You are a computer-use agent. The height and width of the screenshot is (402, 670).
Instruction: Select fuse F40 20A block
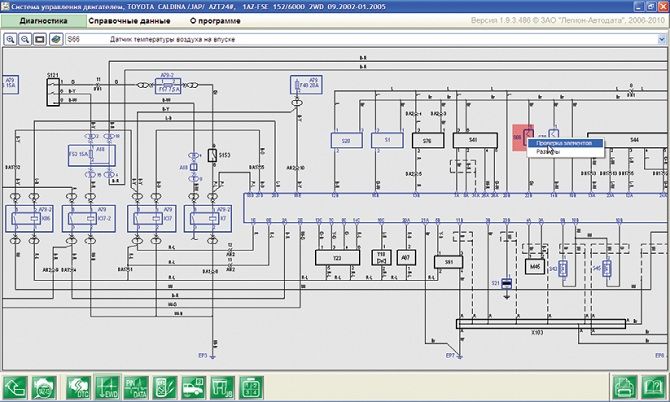click(x=306, y=85)
